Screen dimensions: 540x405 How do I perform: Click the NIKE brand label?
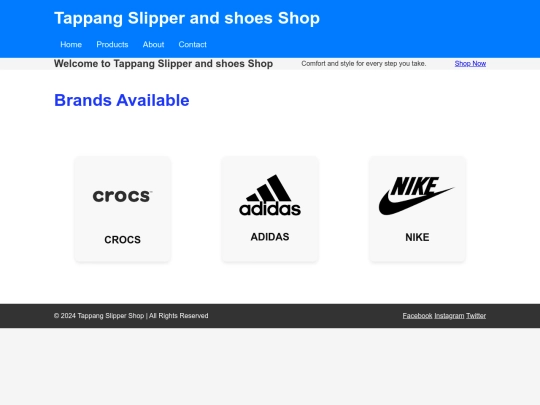(x=417, y=237)
